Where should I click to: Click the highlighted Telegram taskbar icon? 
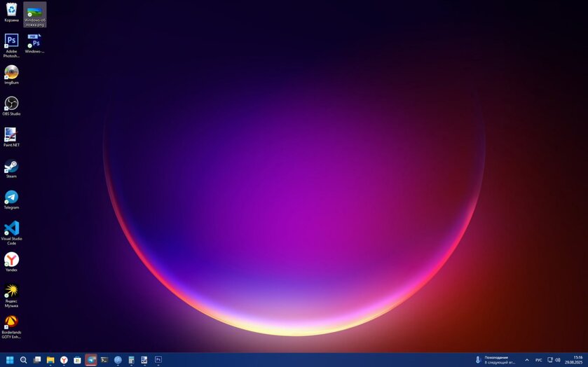90,360
